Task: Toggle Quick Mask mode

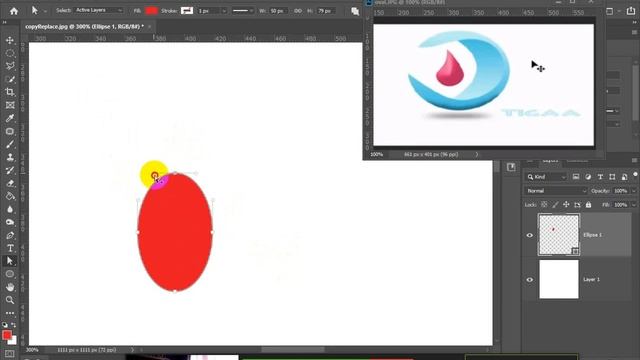Action: pyautogui.click(x=10, y=353)
